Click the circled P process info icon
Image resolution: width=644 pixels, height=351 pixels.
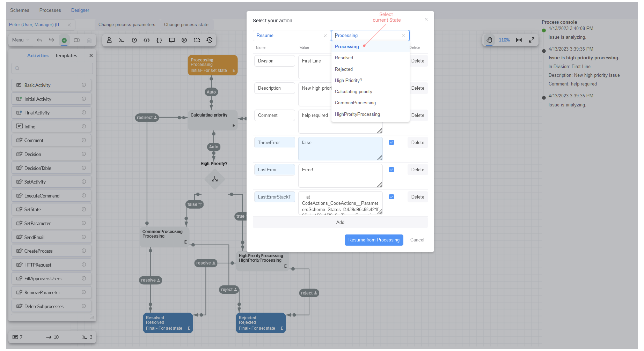click(x=184, y=40)
